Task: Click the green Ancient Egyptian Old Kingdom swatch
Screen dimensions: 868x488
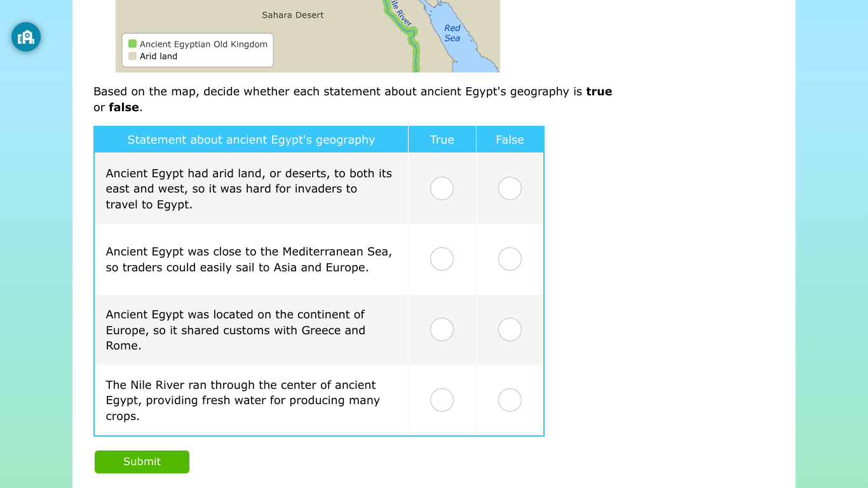Action: 132,44
